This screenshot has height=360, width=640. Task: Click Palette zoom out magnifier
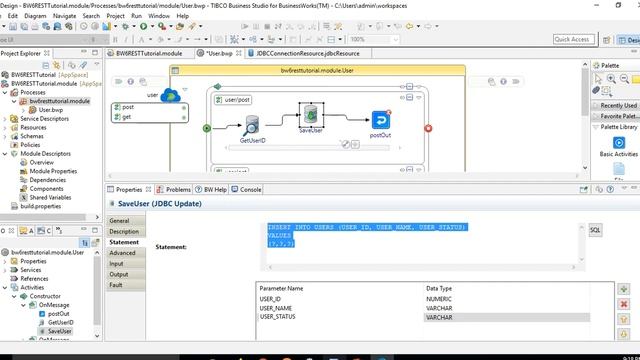tap(624, 78)
